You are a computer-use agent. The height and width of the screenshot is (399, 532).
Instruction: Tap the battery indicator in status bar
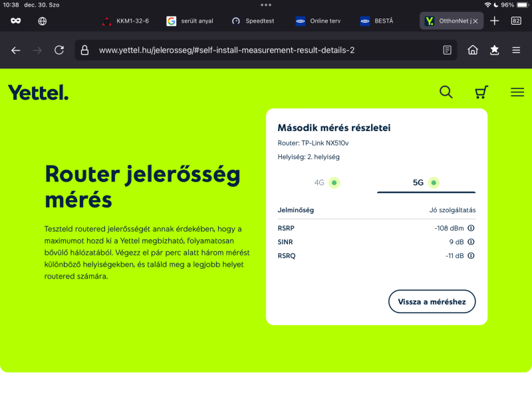(x=523, y=5)
